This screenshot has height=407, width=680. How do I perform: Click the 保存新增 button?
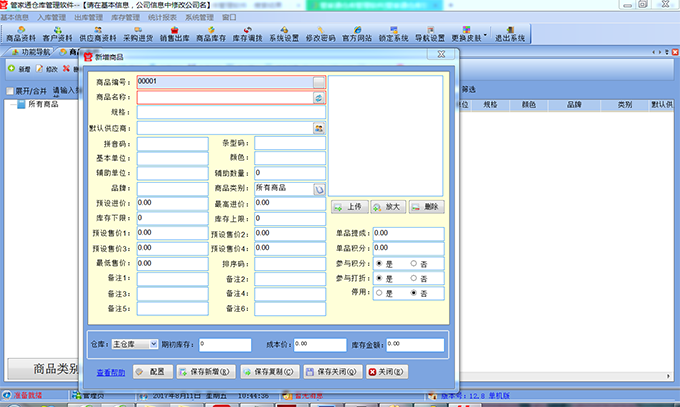(x=206, y=372)
